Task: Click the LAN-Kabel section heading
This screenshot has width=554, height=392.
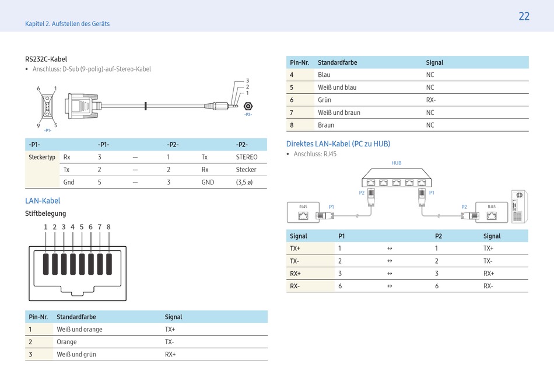Action: click(x=43, y=201)
